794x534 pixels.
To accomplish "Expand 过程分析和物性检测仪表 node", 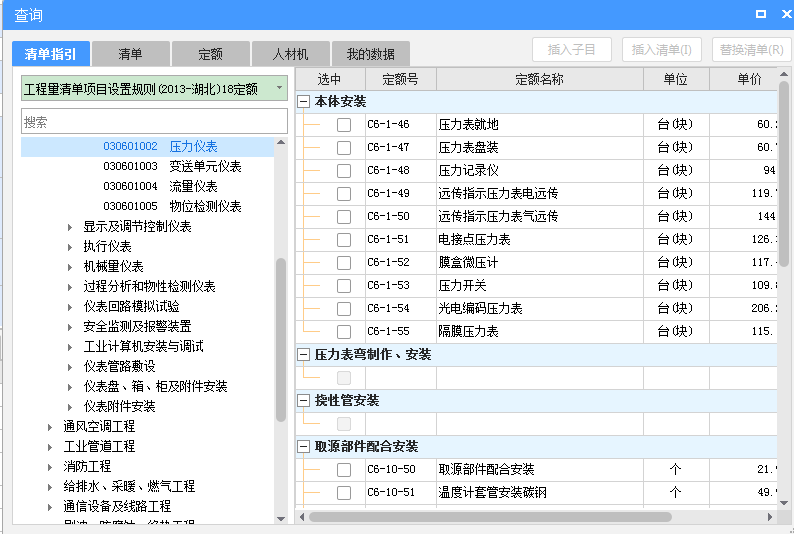I will [70, 287].
